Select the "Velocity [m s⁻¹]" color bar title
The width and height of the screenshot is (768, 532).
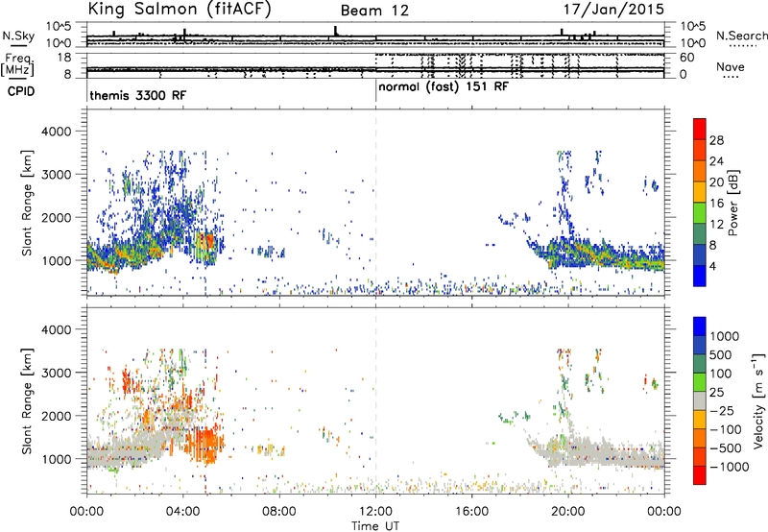tap(758, 400)
